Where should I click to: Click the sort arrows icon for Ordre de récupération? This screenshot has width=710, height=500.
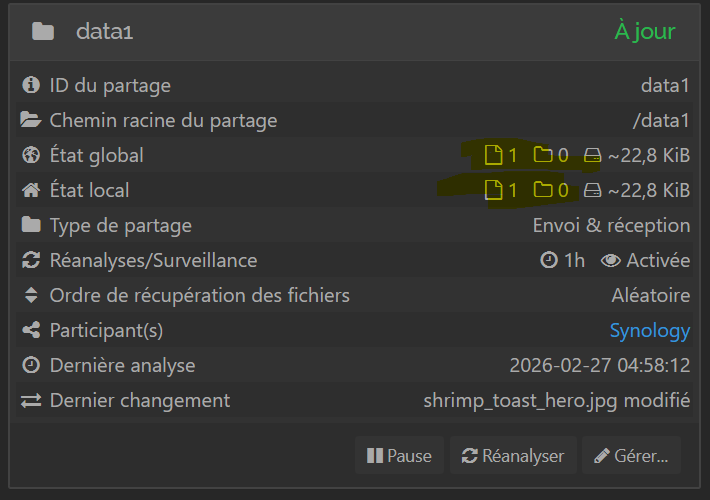click(31, 296)
